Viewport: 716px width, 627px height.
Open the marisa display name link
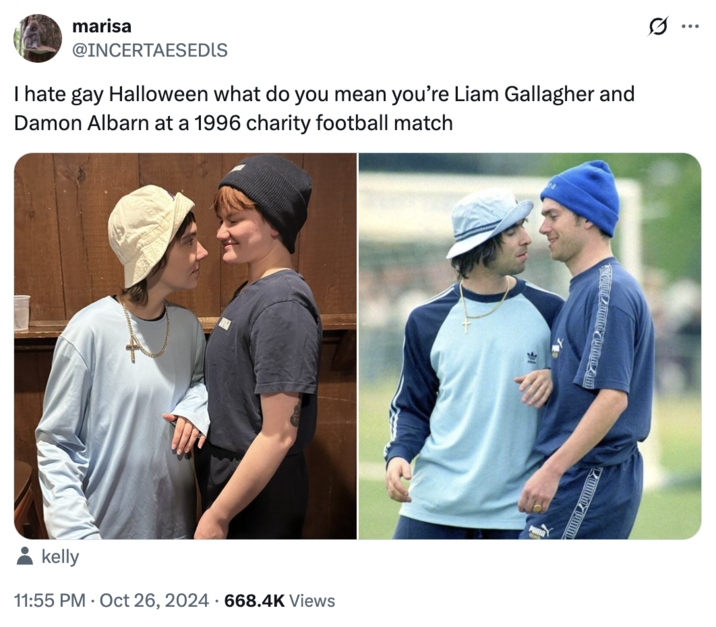click(x=102, y=26)
